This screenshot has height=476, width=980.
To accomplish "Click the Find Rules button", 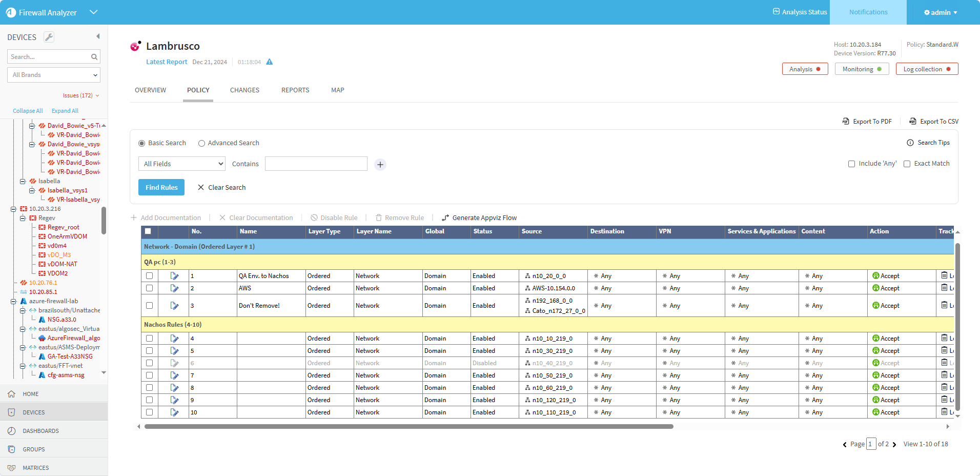I will pos(161,188).
